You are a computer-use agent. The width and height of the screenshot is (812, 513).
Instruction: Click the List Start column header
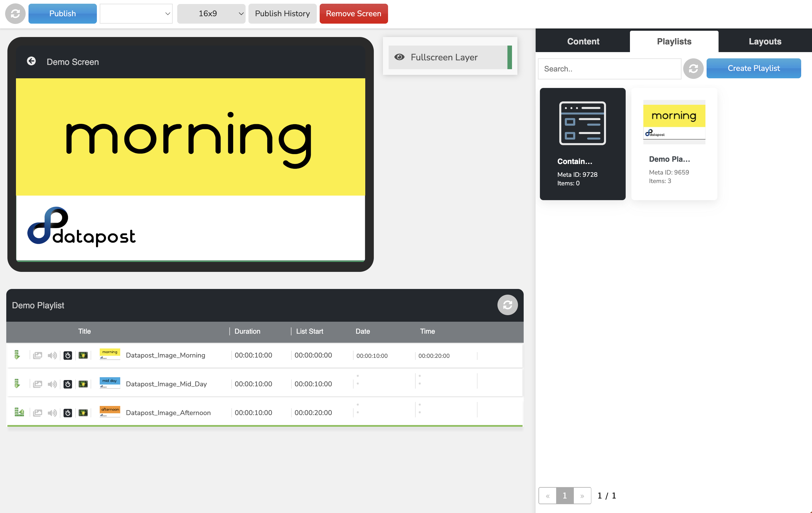pyautogui.click(x=309, y=331)
